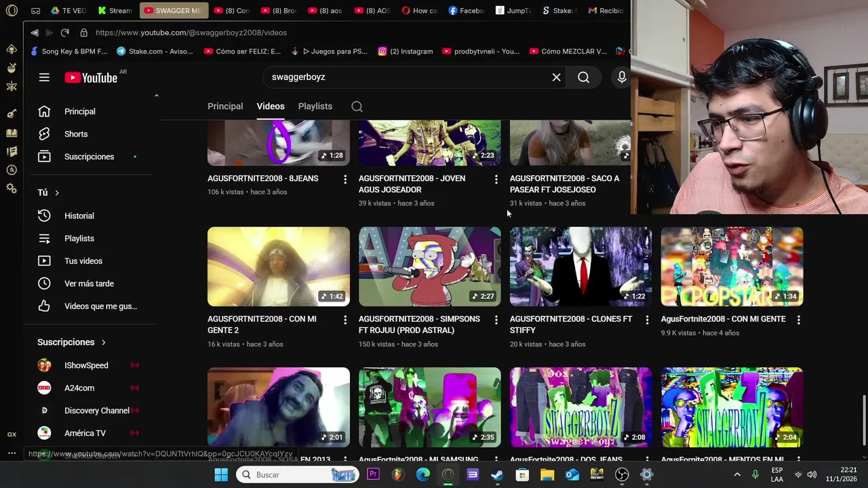Click the taskbar Buscar search box
Image resolution: width=868 pixels, height=488 pixels.
coord(298,474)
